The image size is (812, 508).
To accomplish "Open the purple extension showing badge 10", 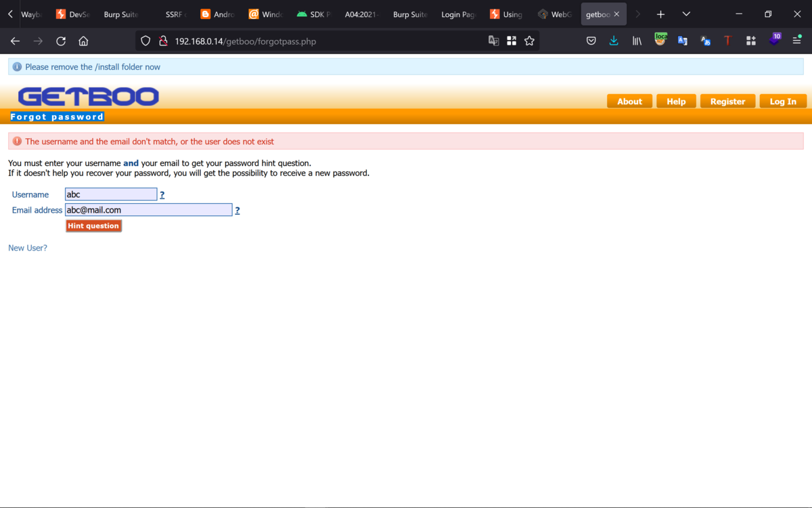I will click(775, 40).
